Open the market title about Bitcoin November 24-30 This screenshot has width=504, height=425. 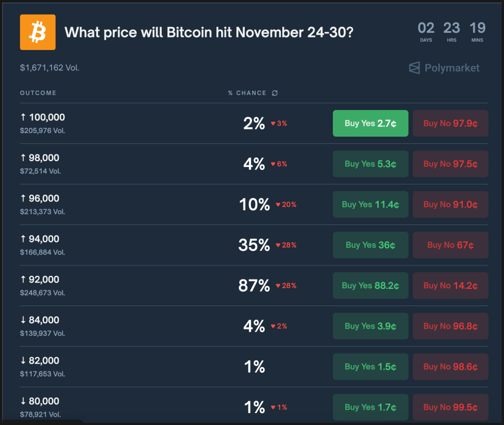209,32
